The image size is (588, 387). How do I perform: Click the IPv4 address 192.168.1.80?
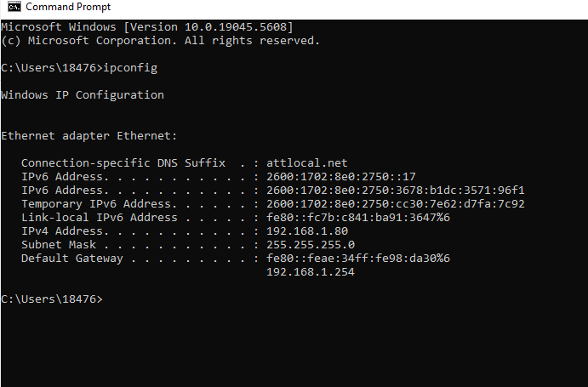coord(307,231)
